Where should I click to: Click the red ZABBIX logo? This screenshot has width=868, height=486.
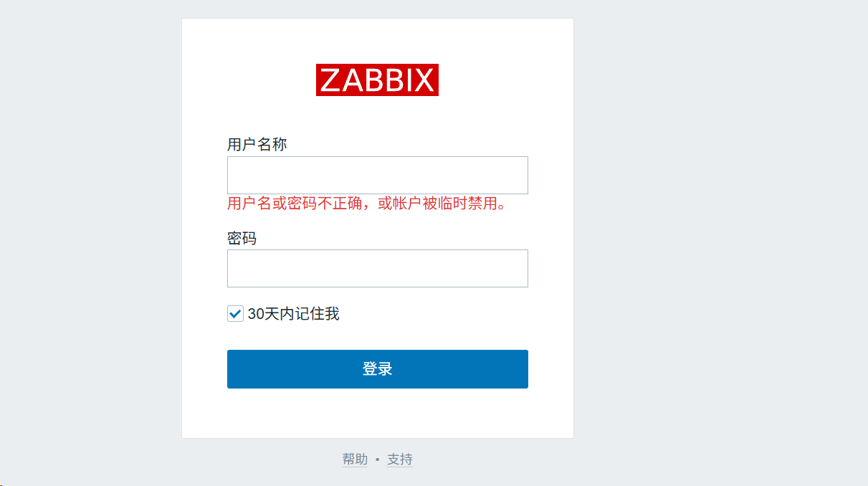(x=377, y=80)
